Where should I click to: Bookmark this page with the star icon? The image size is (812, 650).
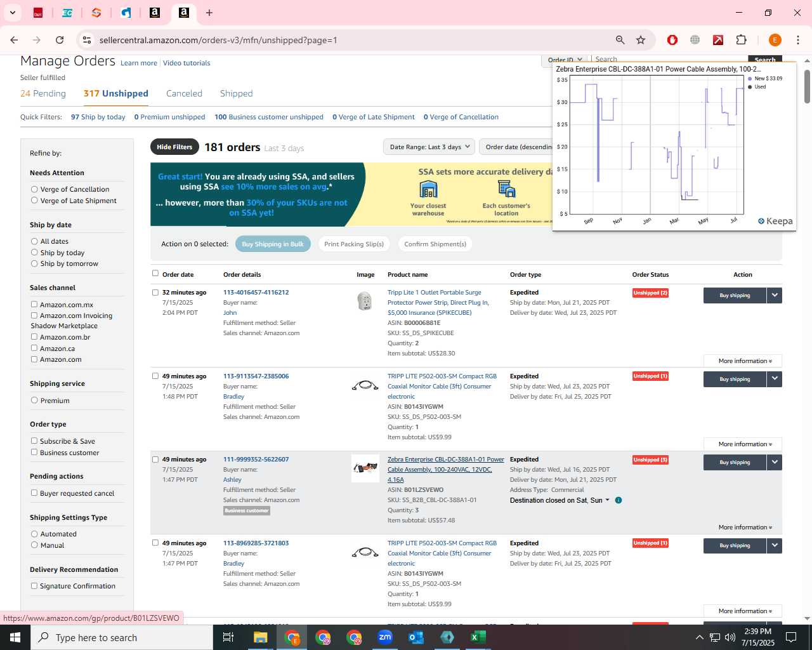[641, 40]
